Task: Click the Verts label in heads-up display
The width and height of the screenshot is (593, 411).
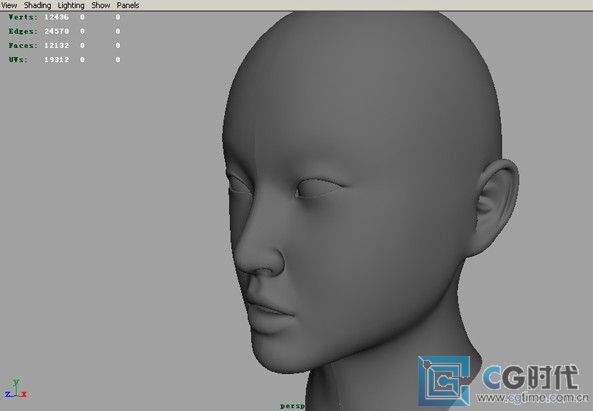Action: click(23, 17)
